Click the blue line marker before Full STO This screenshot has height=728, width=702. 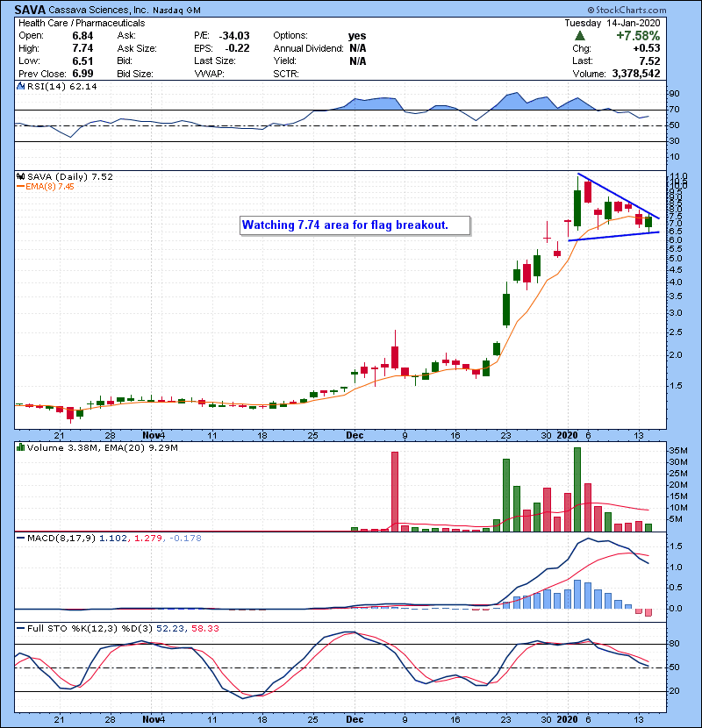(x=20, y=629)
